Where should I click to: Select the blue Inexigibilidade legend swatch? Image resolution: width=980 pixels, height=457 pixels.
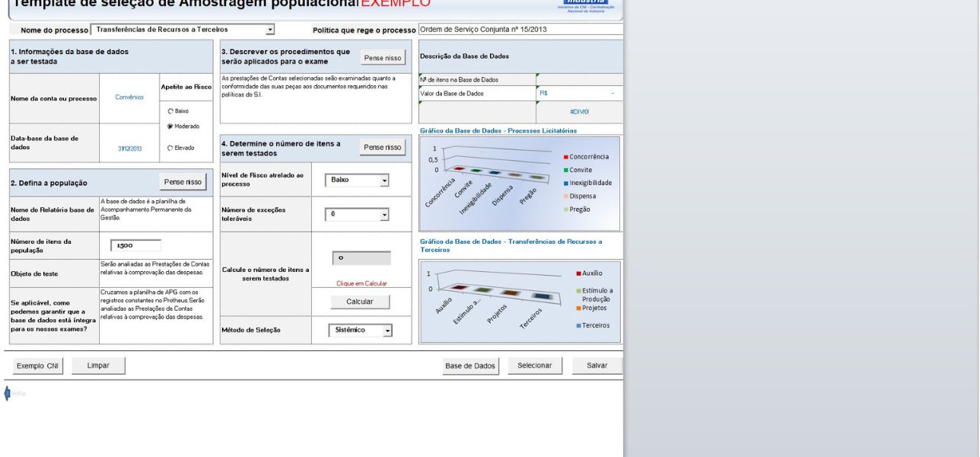click(x=567, y=183)
